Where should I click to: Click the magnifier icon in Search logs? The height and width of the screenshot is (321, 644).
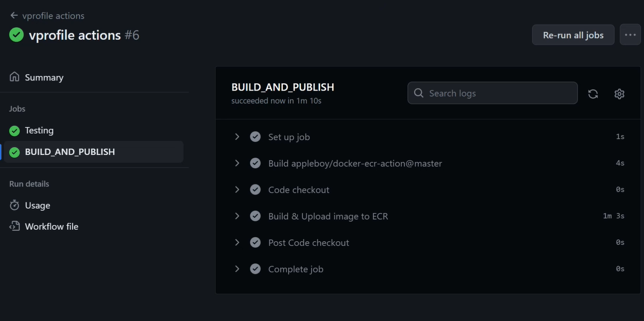pyautogui.click(x=419, y=93)
